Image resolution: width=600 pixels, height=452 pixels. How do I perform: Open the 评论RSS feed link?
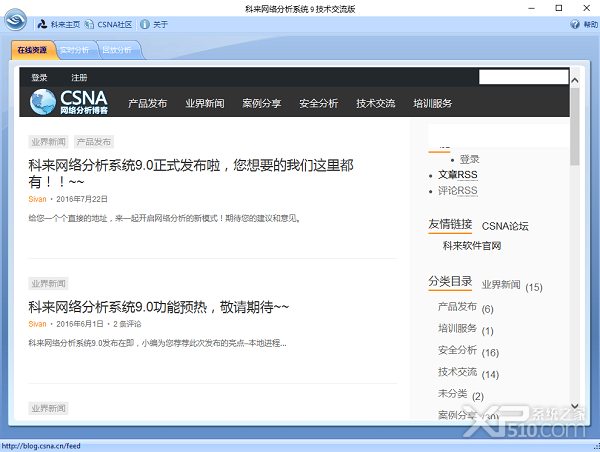click(458, 191)
